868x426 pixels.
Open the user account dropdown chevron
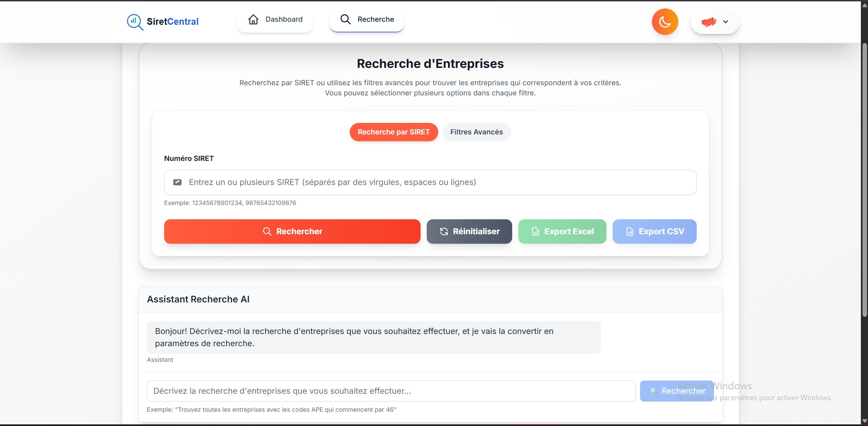(x=725, y=22)
